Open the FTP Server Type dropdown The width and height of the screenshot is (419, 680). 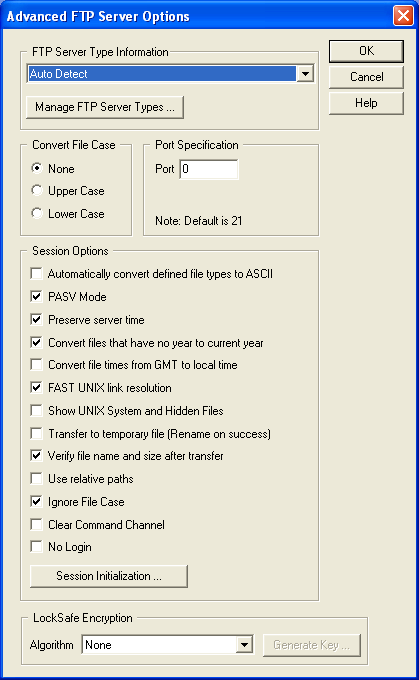coord(170,74)
